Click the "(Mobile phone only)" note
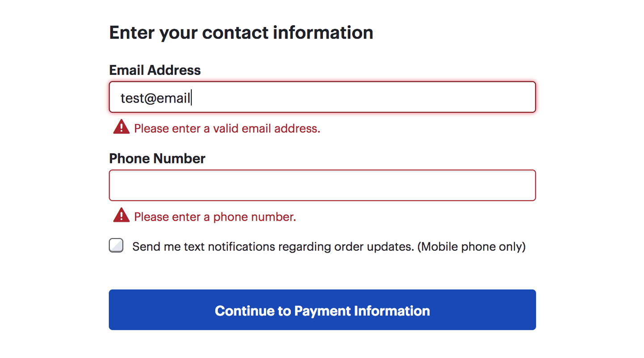 tap(471, 247)
